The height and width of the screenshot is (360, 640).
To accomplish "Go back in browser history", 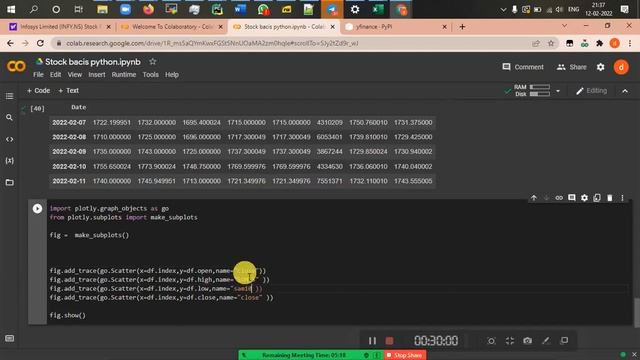I will tap(10, 43).
